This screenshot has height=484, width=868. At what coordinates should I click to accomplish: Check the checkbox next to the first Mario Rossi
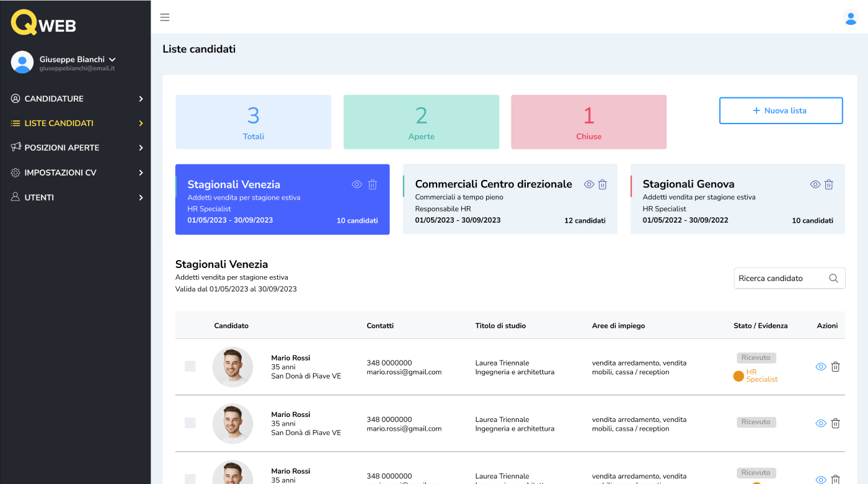click(x=190, y=367)
